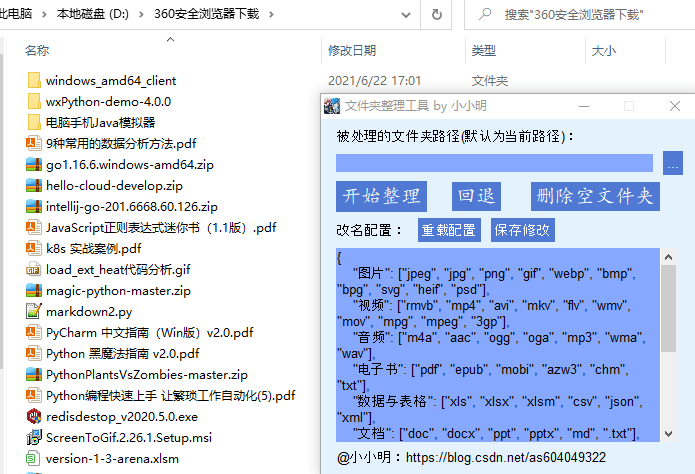Expand the chevron after 360安全浏览器下载 breadcrumb
Image resolution: width=695 pixels, height=474 pixels.
pyautogui.click(x=271, y=14)
